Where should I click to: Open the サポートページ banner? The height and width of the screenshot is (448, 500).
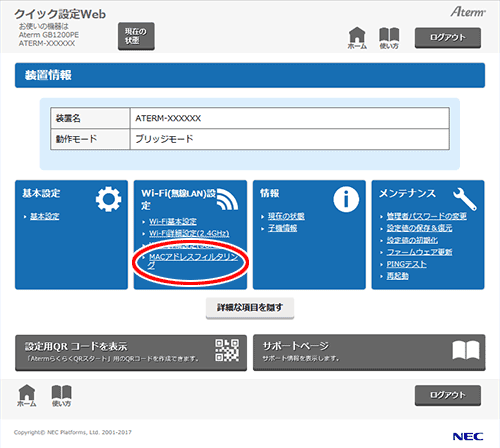(369, 353)
